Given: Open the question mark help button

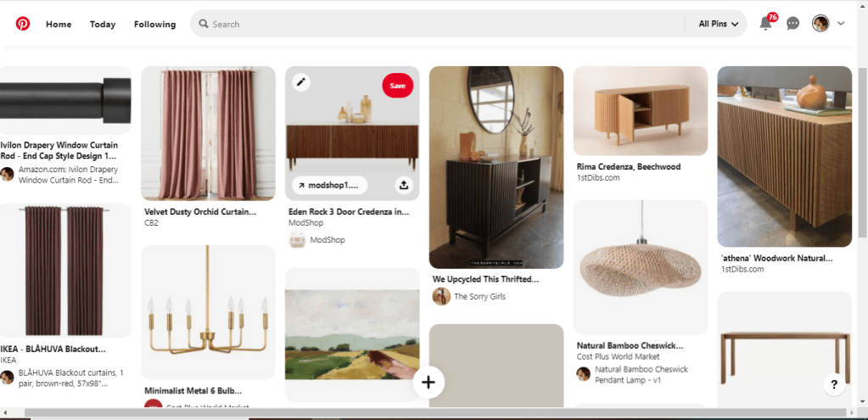Looking at the screenshot, I should (x=835, y=384).
